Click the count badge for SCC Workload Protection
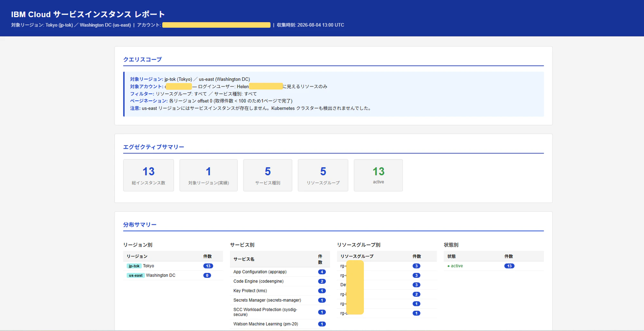The image size is (644, 331). click(322, 312)
